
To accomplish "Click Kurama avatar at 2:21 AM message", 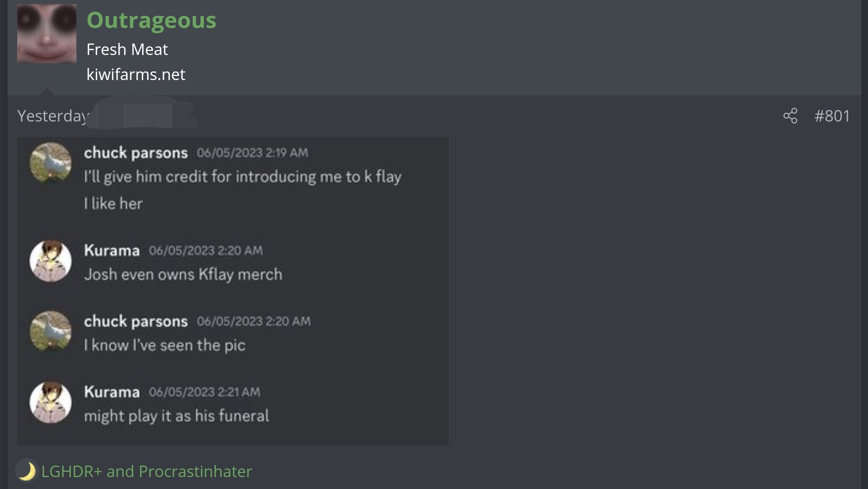I will pyautogui.click(x=51, y=402).
